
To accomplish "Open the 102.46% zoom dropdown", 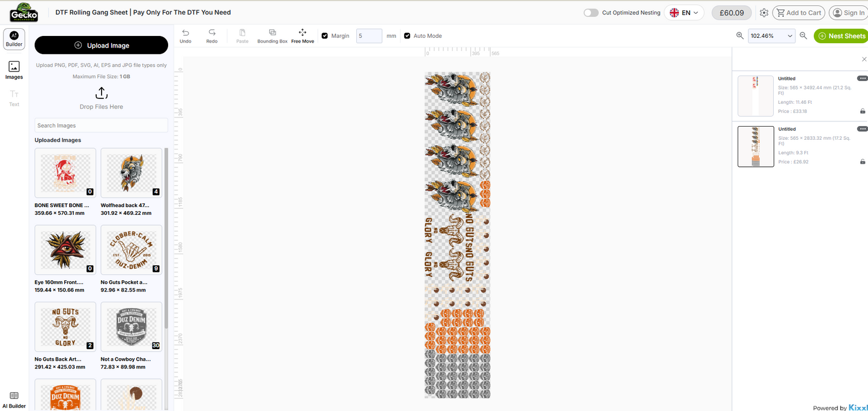I will click(772, 36).
